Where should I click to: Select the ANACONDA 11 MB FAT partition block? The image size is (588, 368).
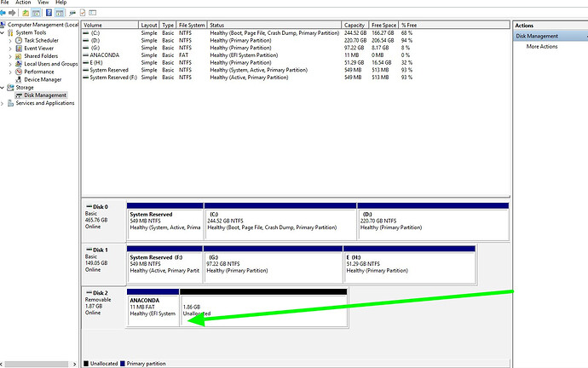point(153,308)
